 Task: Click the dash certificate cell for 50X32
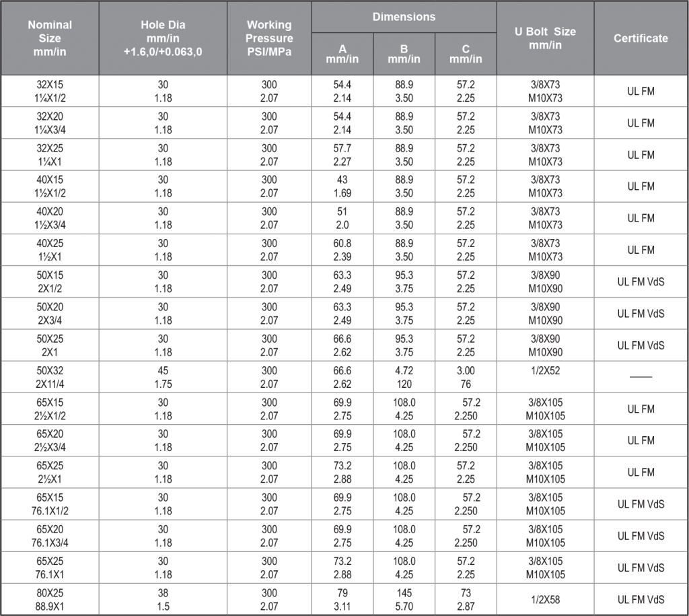(x=641, y=377)
